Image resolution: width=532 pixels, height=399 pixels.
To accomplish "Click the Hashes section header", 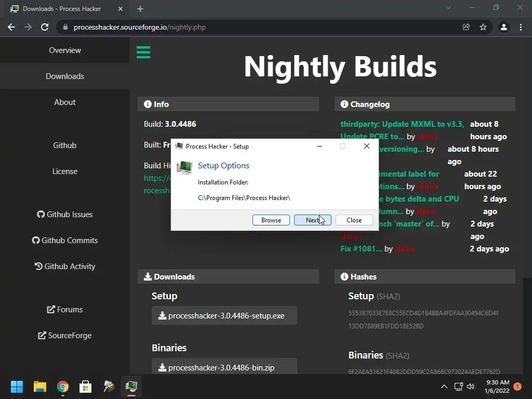I will [x=425, y=276].
